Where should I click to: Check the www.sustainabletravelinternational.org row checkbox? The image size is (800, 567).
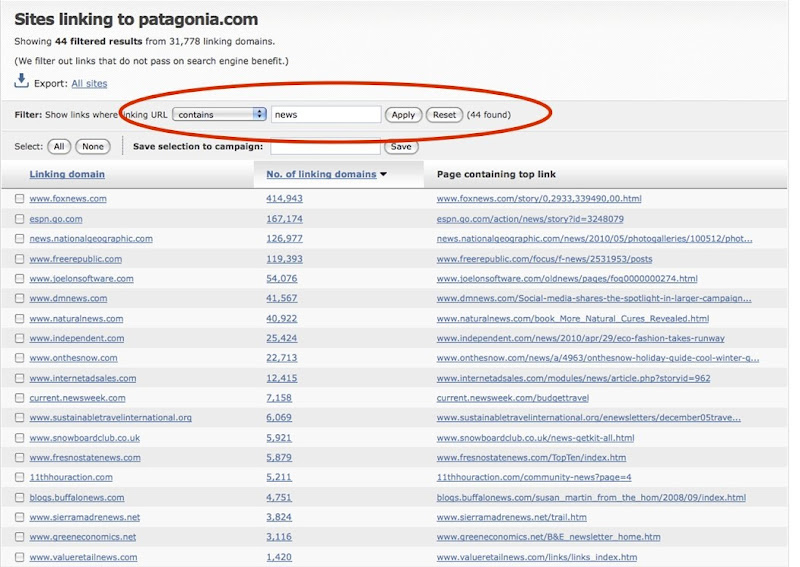tap(19, 417)
